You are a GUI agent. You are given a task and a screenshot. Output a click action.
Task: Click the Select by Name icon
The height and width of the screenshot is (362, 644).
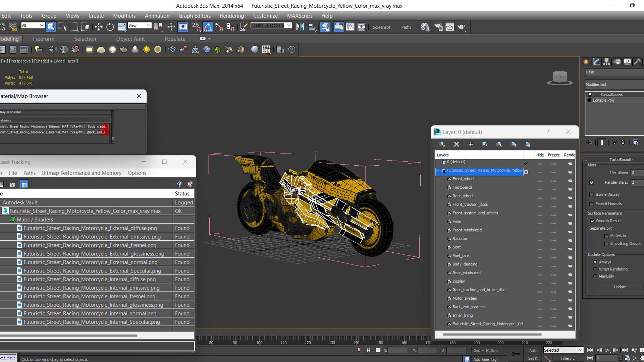(x=62, y=27)
